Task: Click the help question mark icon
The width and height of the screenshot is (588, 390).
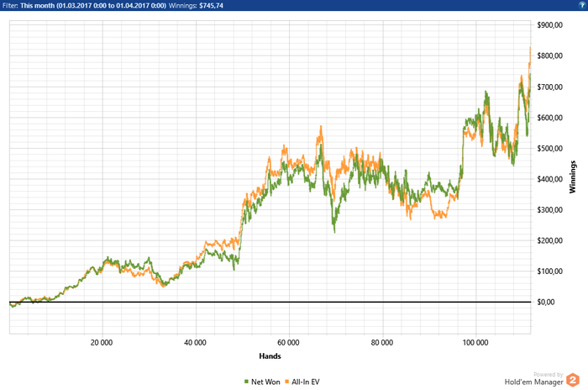Action: (x=581, y=5)
